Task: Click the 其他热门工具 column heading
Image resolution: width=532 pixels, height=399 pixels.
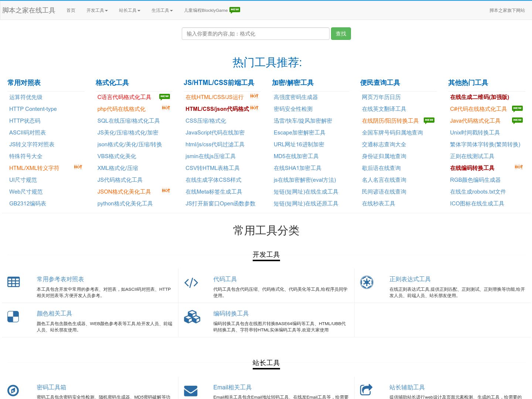Action: (x=468, y=83)
